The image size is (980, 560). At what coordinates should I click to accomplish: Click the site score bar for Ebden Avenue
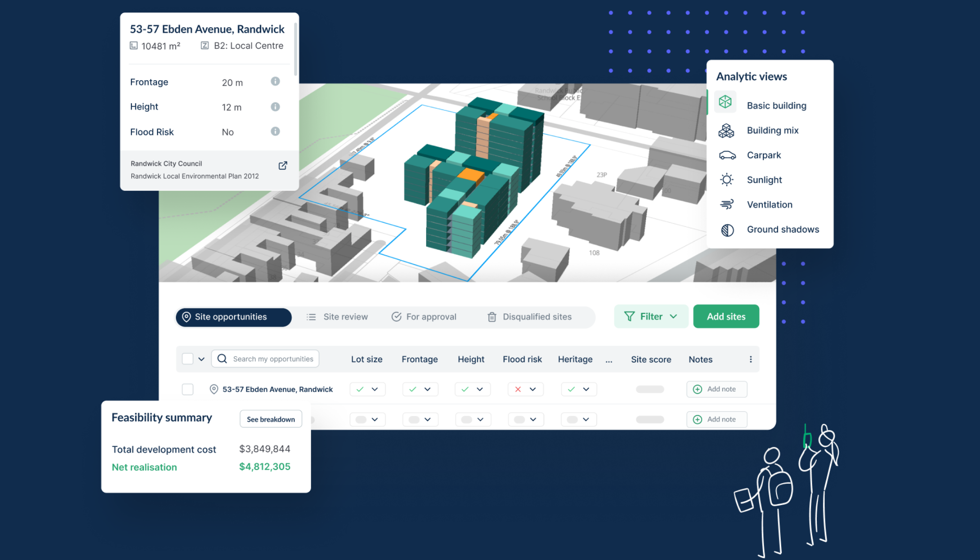[x=650, y=389]
